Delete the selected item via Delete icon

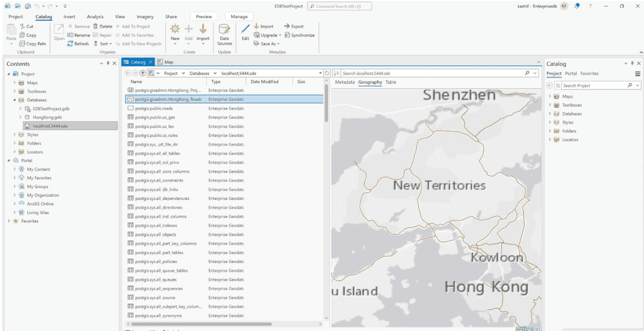[x=95, y=27]
